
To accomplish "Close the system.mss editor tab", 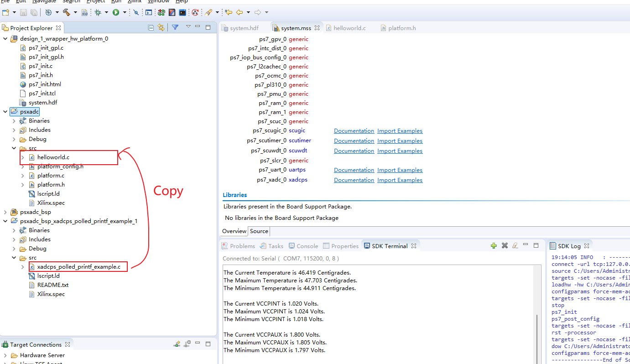I will (x=317, y=28).
